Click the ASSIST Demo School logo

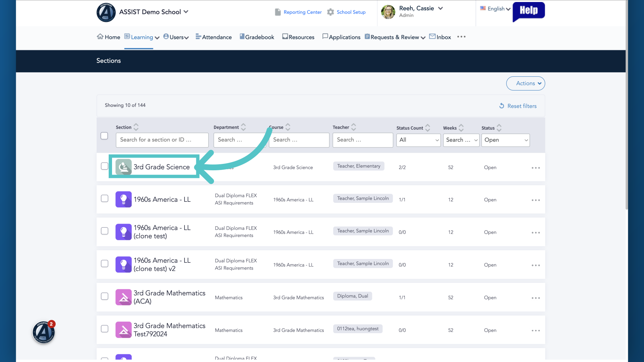coord(106,12)
